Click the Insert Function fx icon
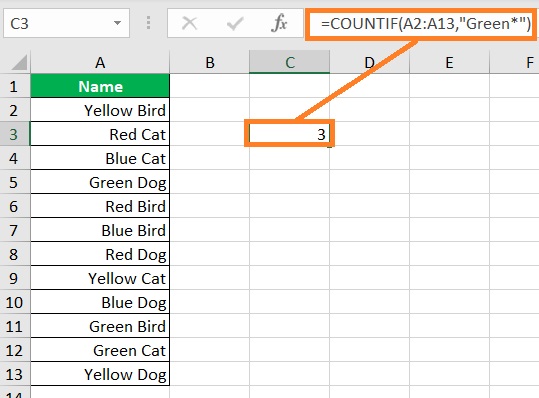539x398 pixels. (x=279, y=23)
